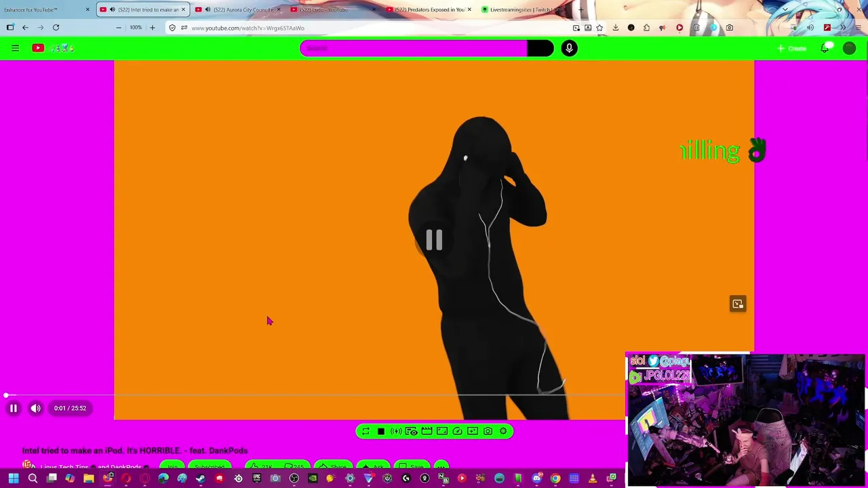Image resolution: width=868 pixels, height=488 pixels.
Task: Click the video progress bar scrubber
Action: coord(6,395)
